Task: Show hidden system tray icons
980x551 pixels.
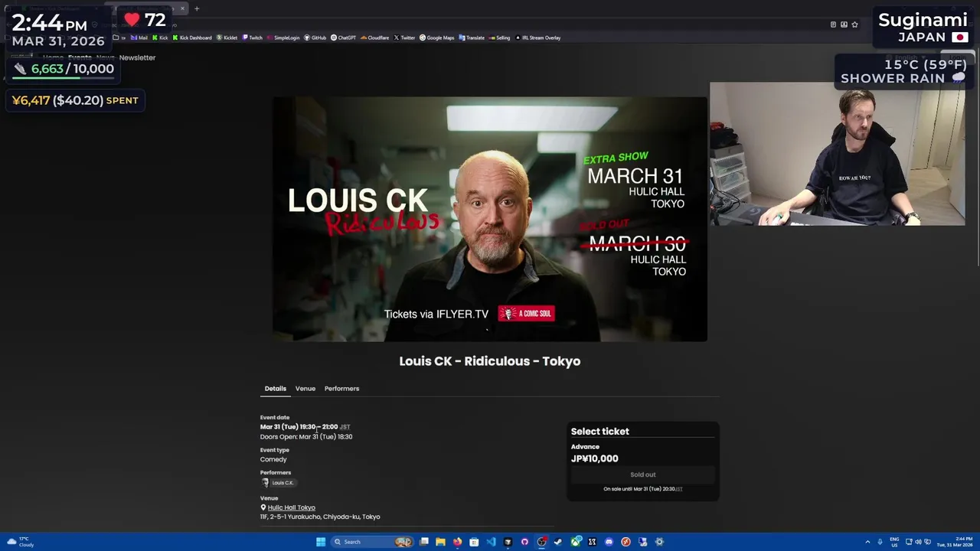Action: (x=867, y=542)
